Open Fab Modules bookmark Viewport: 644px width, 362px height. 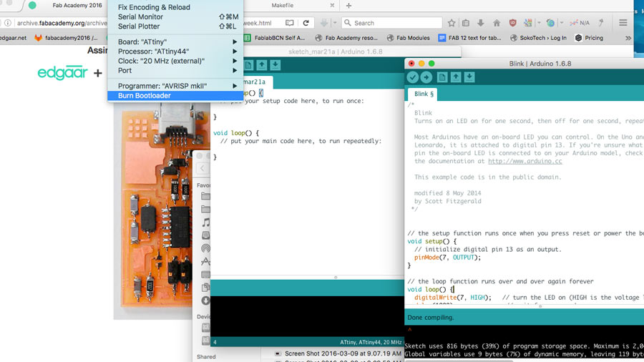[409, 38]
